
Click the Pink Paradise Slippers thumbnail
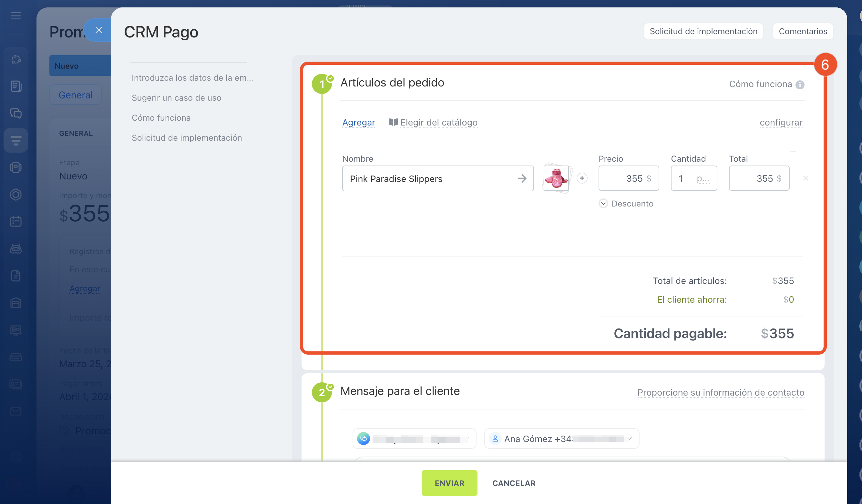(556, 178)
